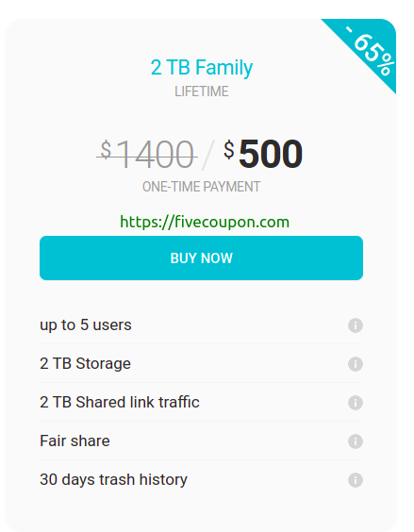Click the dollar sign before 500
This screenshot has height=532, width=414.
(229, 150)
